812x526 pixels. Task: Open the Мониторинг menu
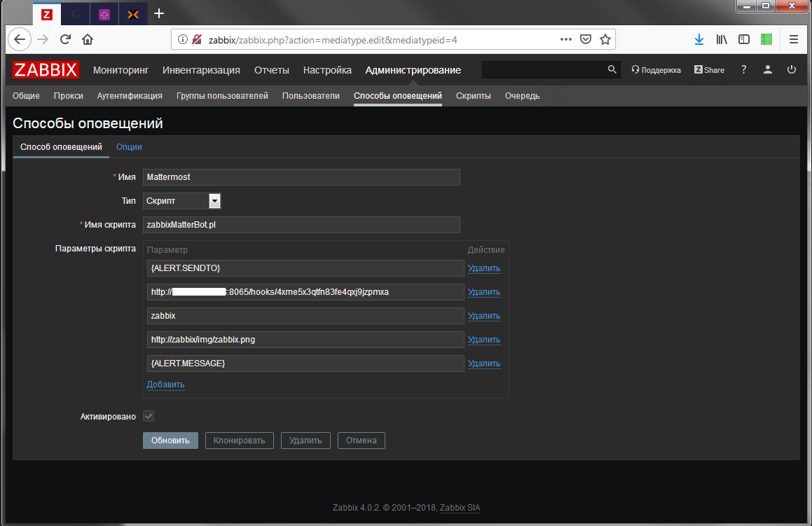[121, 70]
